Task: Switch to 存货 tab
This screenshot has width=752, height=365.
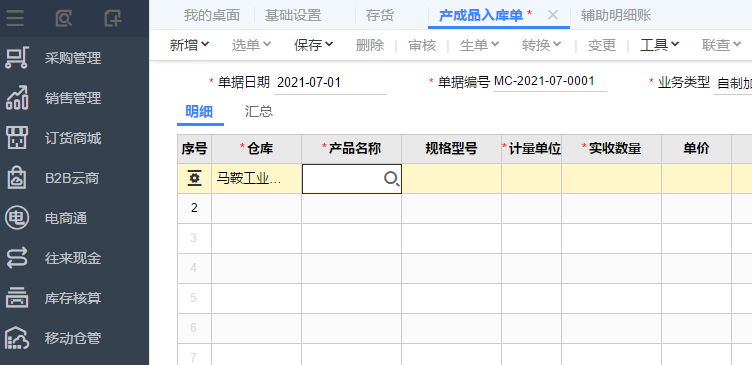Action: click(x=380, y=15)
